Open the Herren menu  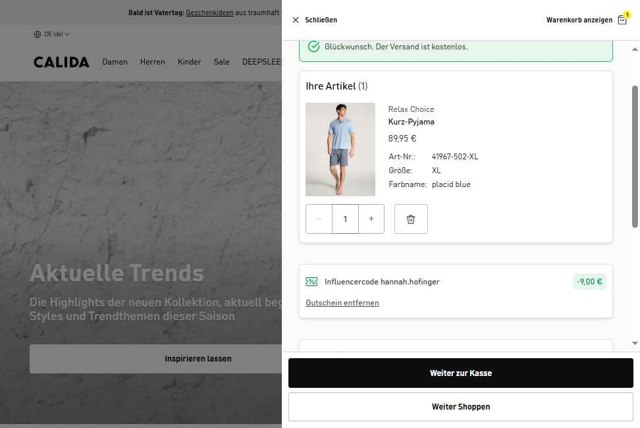(x=153, y=62)
